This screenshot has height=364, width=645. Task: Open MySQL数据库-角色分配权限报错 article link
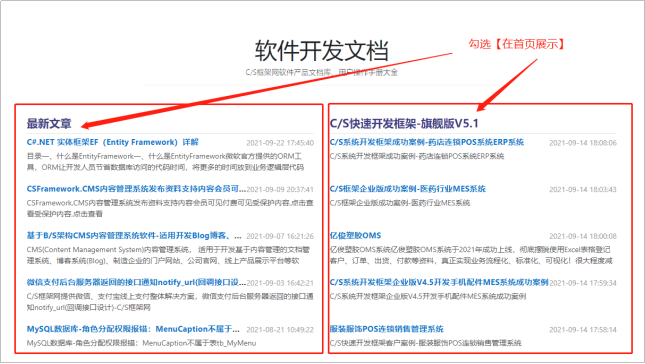point(133,329)
